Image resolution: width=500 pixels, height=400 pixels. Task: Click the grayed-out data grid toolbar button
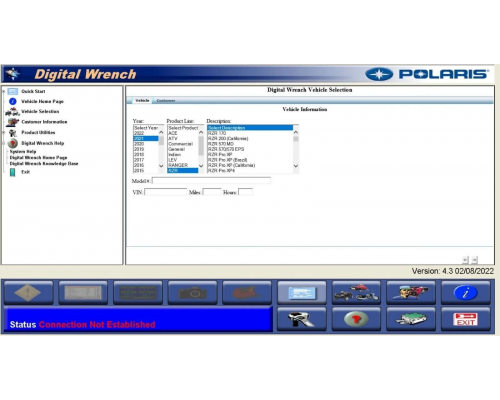coord(138,293)
